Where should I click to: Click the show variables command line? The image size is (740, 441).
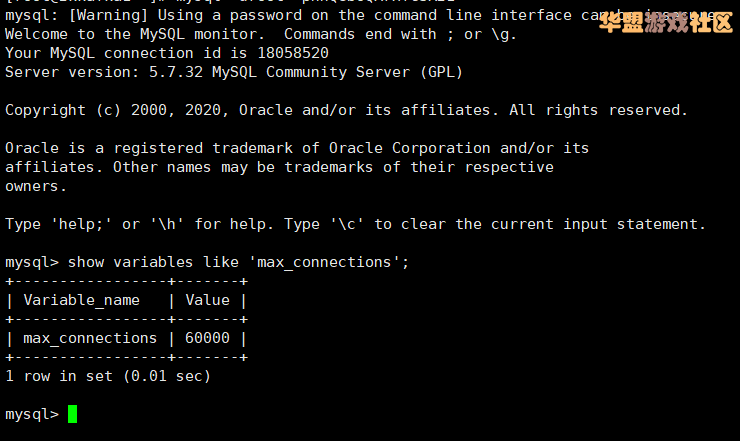(207, 262)
